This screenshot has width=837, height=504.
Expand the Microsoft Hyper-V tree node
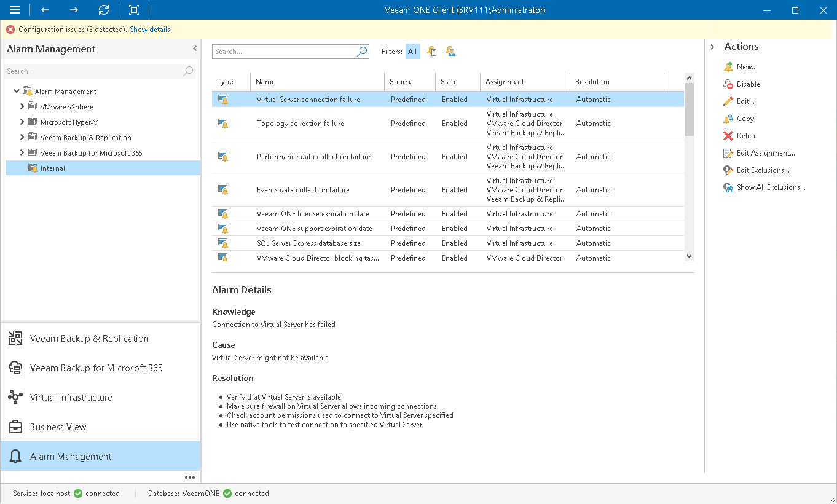22,122
